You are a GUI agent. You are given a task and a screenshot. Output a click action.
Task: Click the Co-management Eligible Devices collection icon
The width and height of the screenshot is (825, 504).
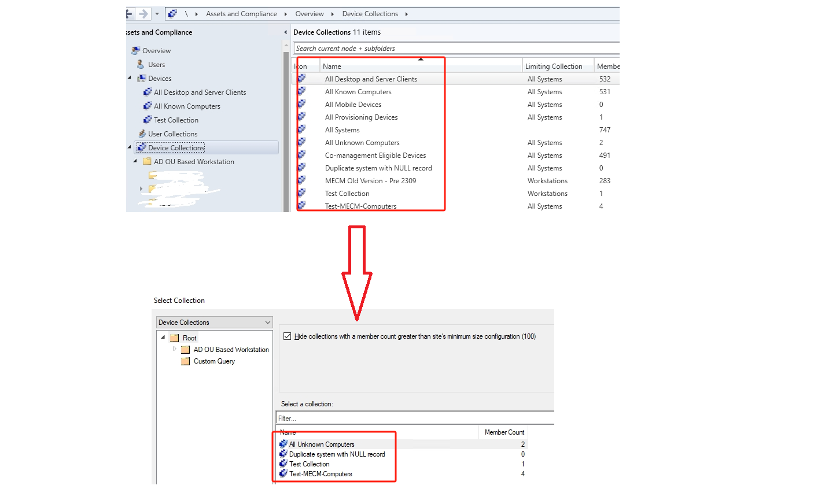click(301, 155)
